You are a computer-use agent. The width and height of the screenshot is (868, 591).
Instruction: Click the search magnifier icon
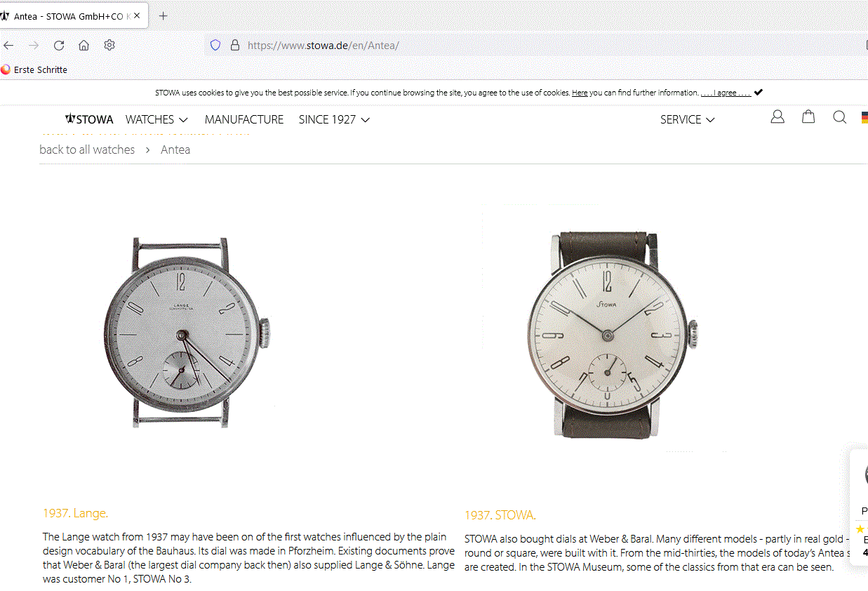[839, 117]
